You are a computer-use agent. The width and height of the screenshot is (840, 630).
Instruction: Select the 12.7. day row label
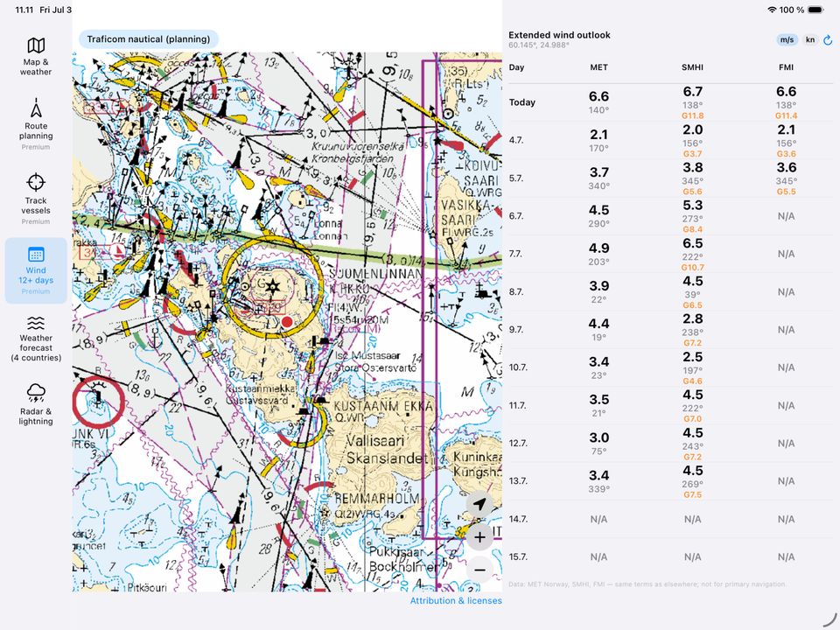(518, 443)
